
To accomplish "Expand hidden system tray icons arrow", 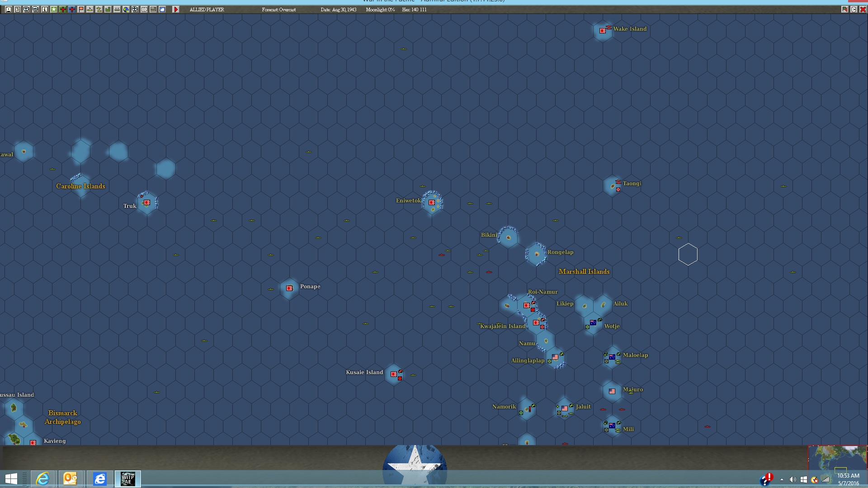I will click(782, 480).
